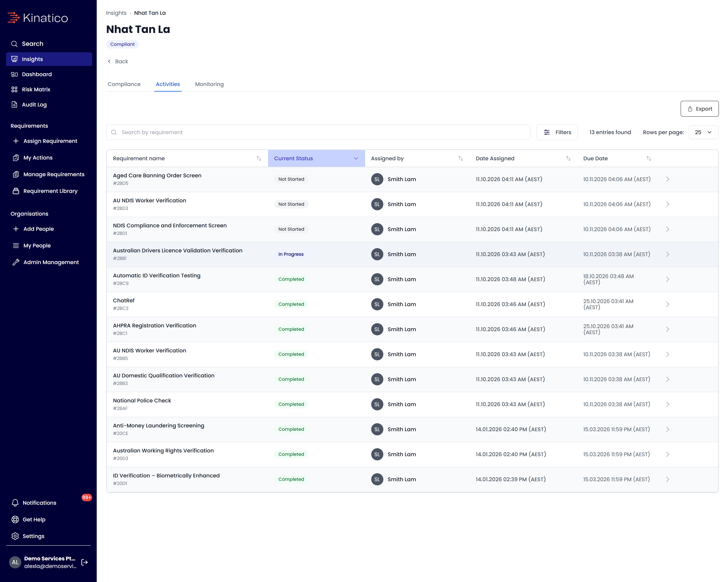Open ChatRef row chevron

coord(668,304)
